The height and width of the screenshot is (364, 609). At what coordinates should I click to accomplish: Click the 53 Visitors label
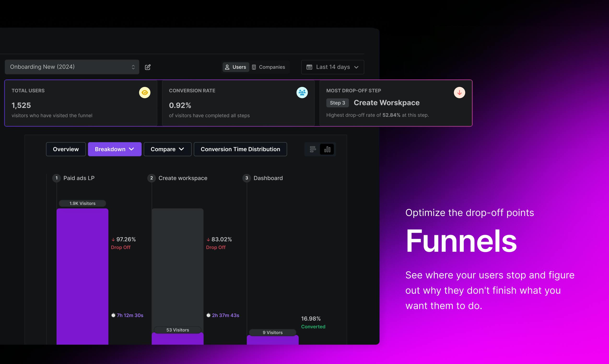click(177, 330)
